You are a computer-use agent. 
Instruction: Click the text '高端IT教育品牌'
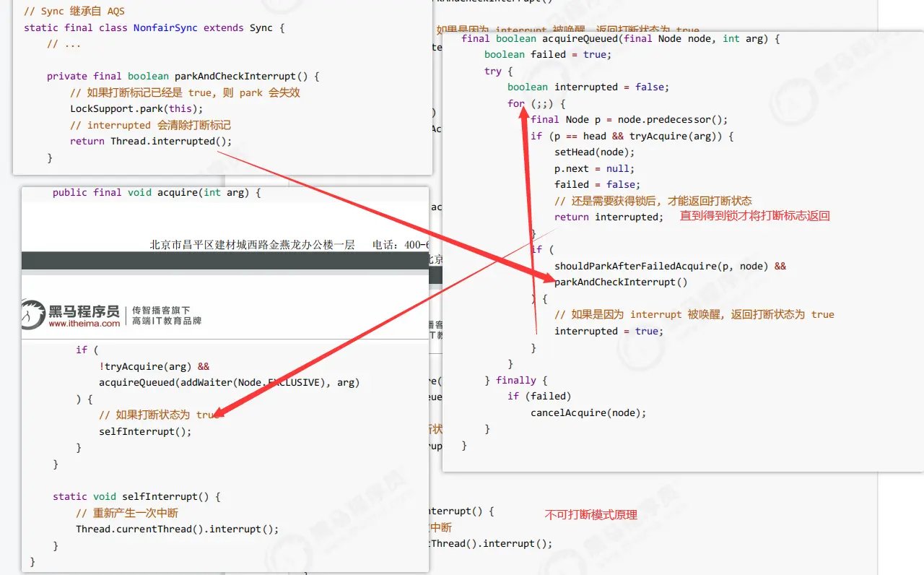167,321
